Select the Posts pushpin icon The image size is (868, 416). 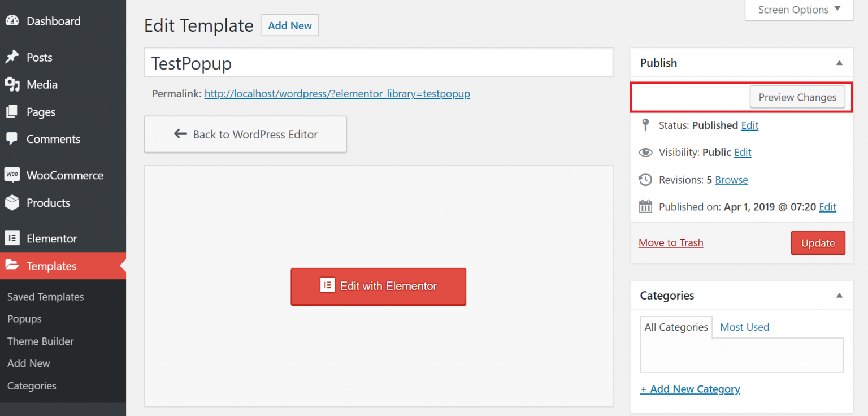12,57
